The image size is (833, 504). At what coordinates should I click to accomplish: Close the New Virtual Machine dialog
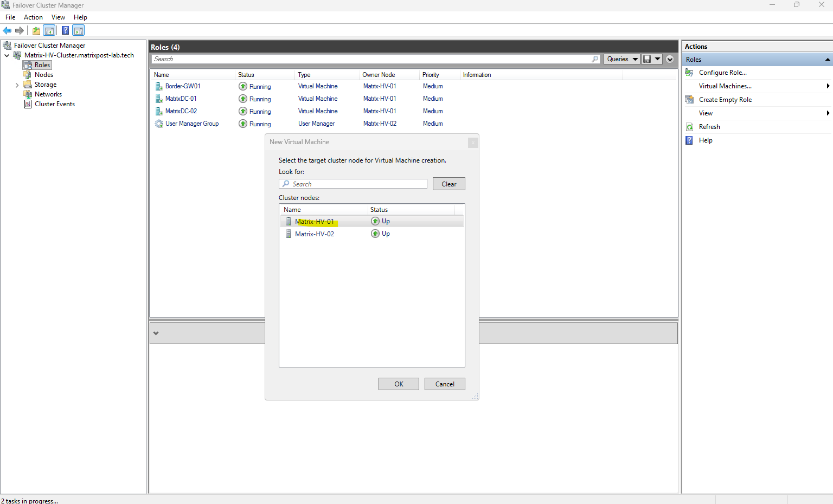click(473, 143)
